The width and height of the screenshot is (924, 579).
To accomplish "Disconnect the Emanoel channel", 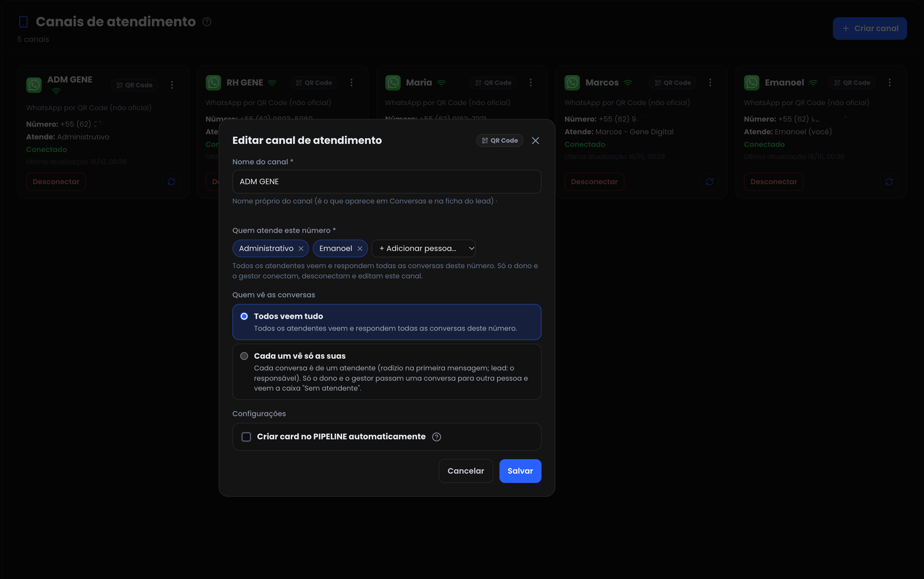I will pos(774,182).
